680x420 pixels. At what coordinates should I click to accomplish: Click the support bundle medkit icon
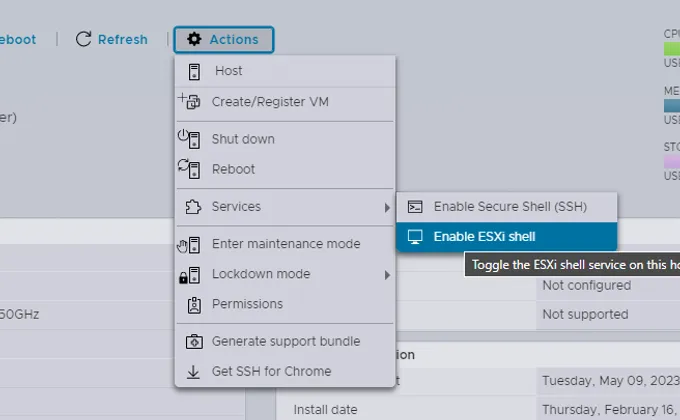[194, 341]
